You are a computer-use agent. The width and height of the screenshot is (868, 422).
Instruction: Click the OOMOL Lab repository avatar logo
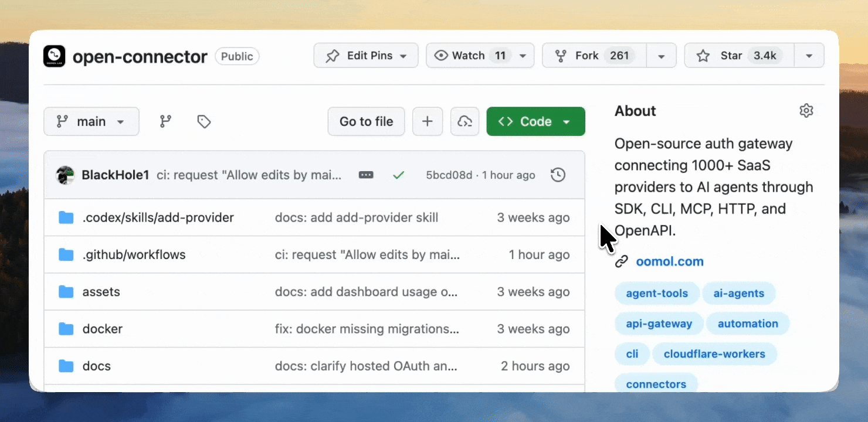tap(55, 56)
